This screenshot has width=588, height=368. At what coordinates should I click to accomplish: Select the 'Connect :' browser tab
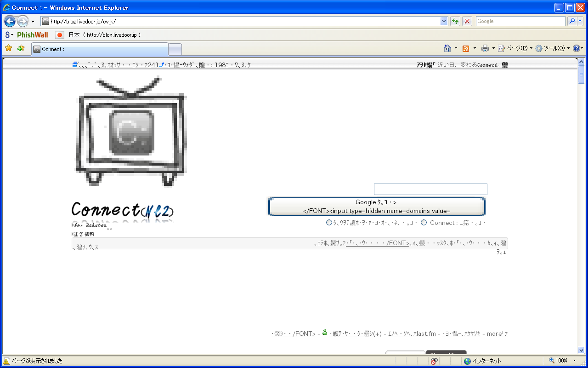tap(100, 49)
